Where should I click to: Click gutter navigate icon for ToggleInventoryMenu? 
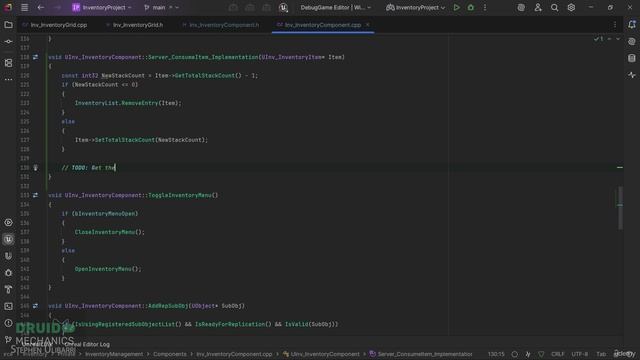(36, 196)
